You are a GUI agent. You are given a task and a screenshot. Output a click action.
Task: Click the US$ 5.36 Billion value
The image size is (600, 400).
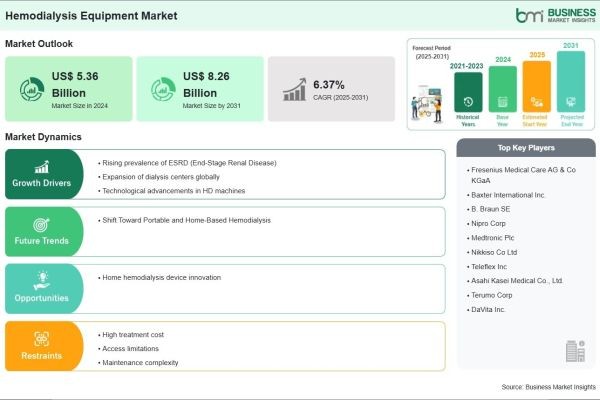coord(75,85)
